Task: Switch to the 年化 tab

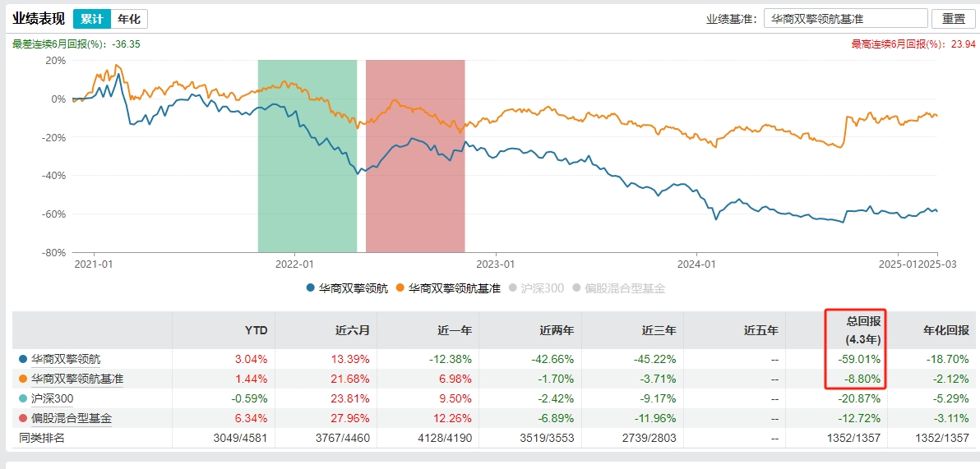Action: coord(128,19)
